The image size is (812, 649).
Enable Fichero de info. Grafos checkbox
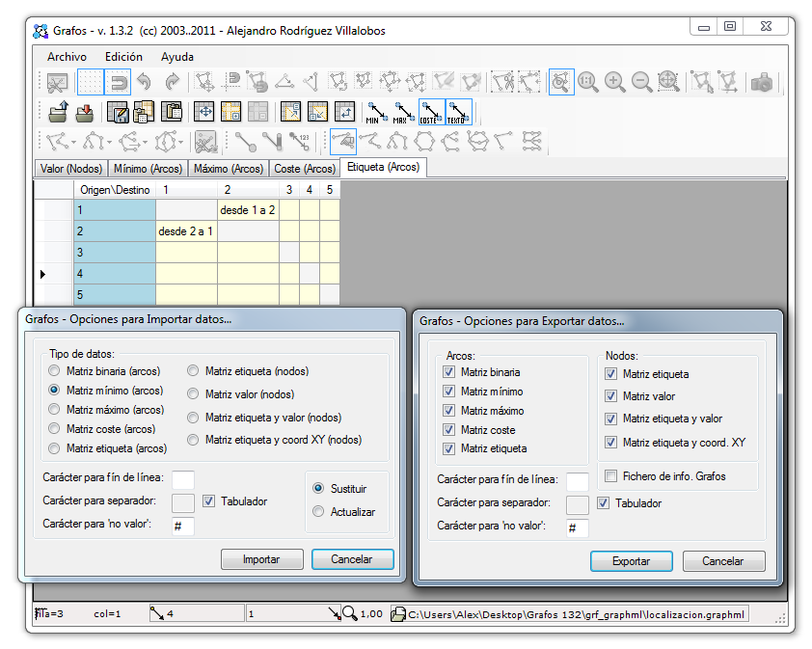tap(611, 476)
